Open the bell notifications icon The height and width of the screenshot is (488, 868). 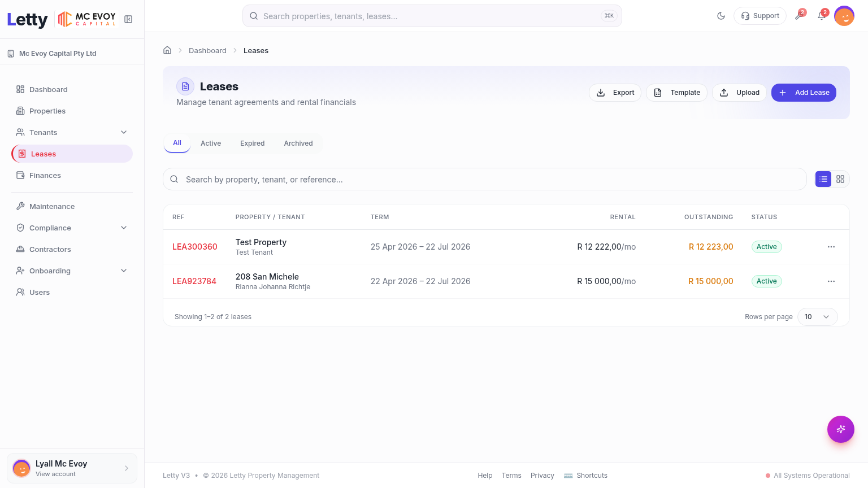pos(822,16)
